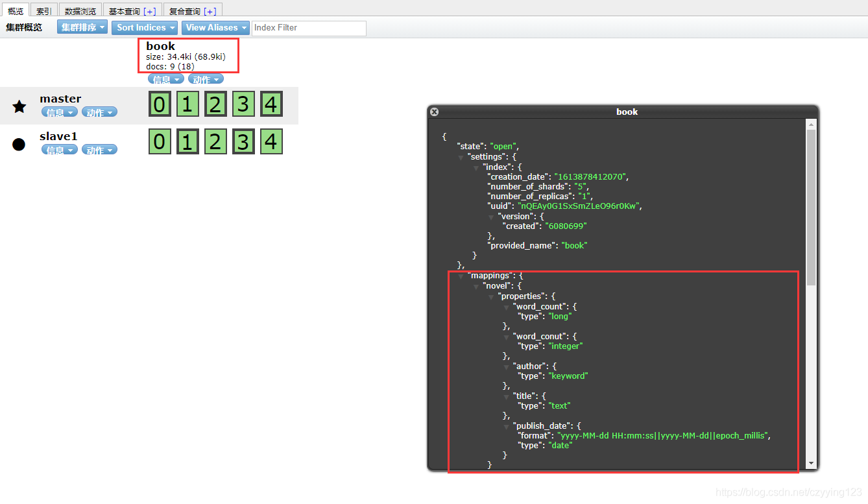Image resolution: width=868 pixels, height=504 pixels.
Task: Click the publish_date format string value
Action: tap(664, 435)
